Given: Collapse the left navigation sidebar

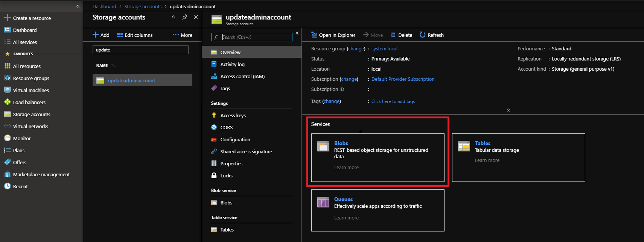Looking at the screenshot, I should [78, 6].
